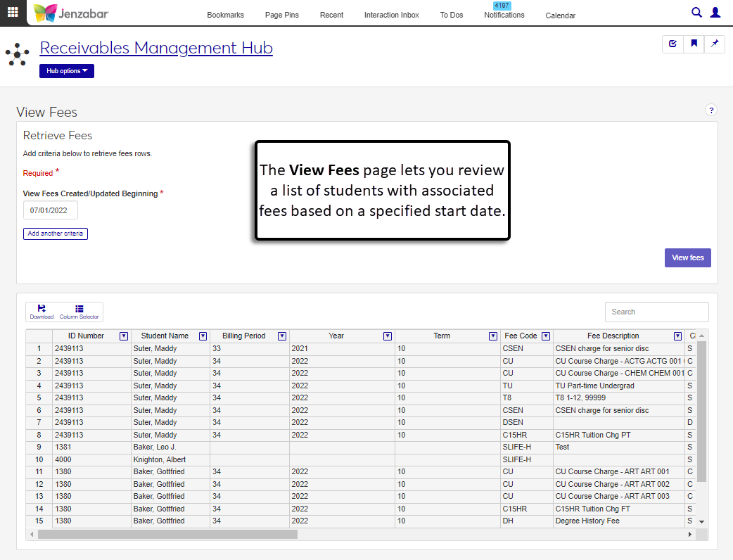Open the app grid menu icon
Viewport: 733px width, 560px height.
point(13,12)
